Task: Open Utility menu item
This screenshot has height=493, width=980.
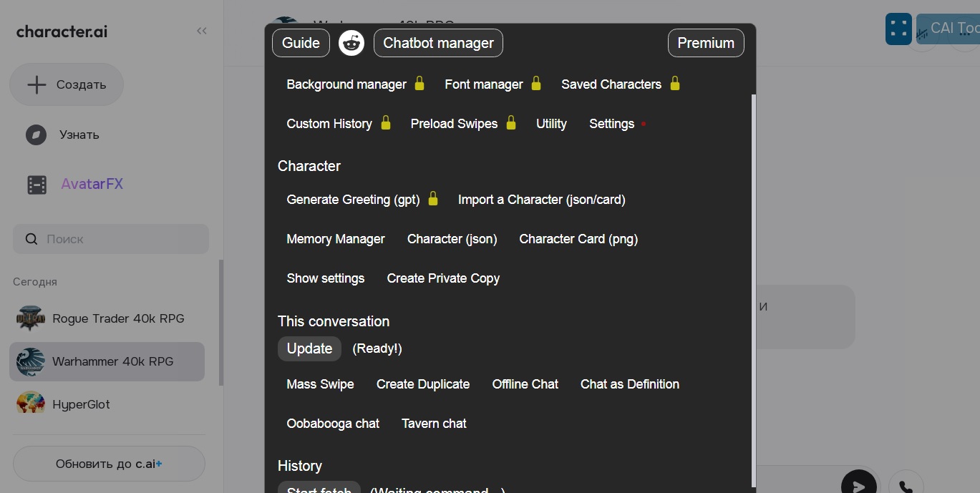Action: [551, 124]
